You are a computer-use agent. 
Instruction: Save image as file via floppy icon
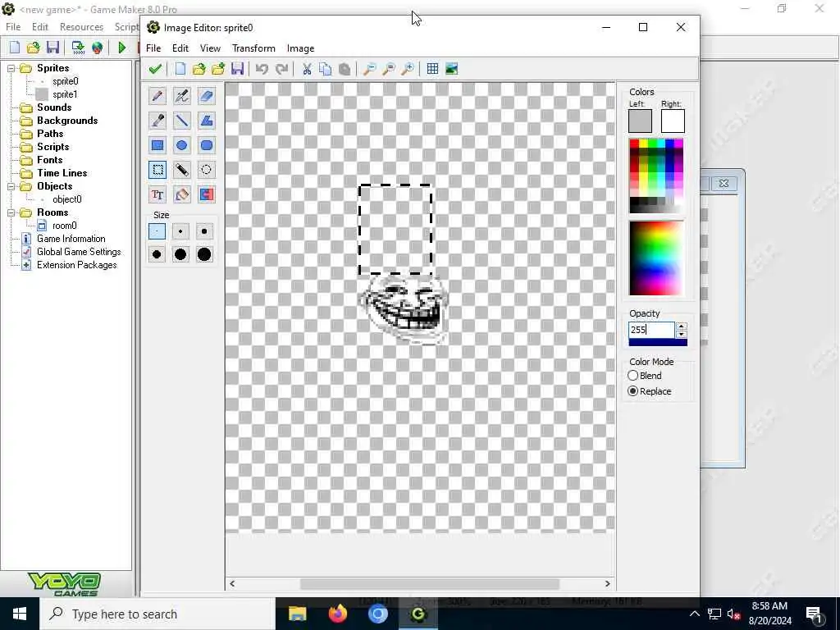click(x=237, y=69)
